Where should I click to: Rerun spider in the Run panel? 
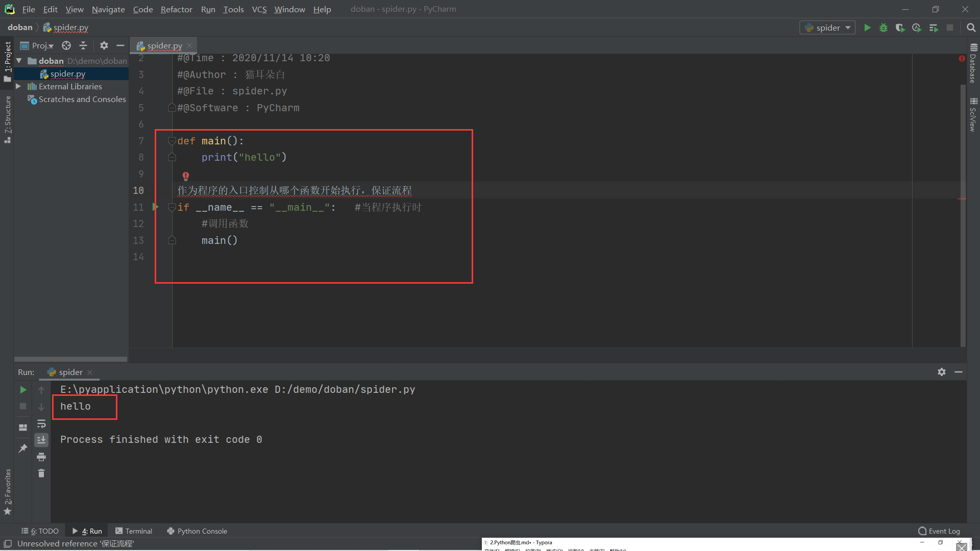coord(23,390)
